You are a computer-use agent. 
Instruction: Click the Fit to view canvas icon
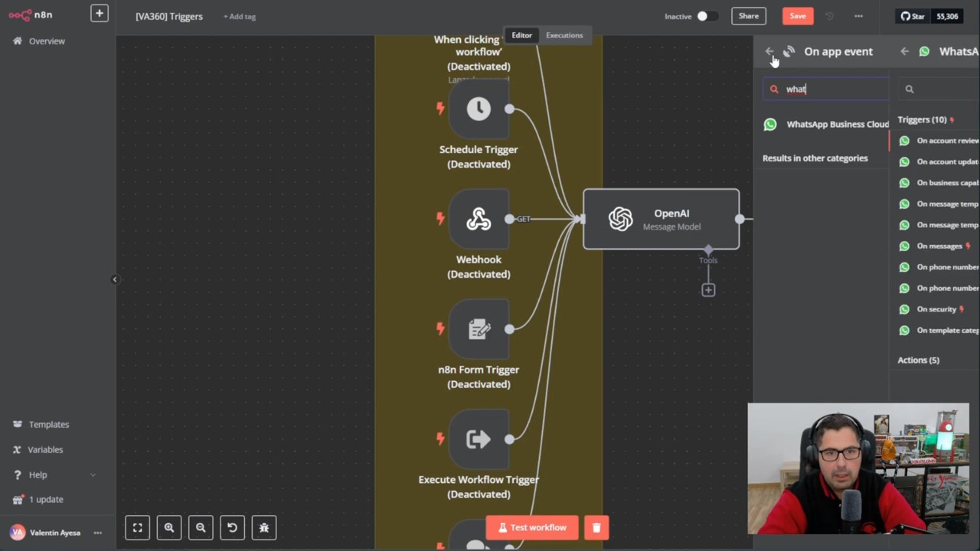pyautogui.click(x=138, y=527)
